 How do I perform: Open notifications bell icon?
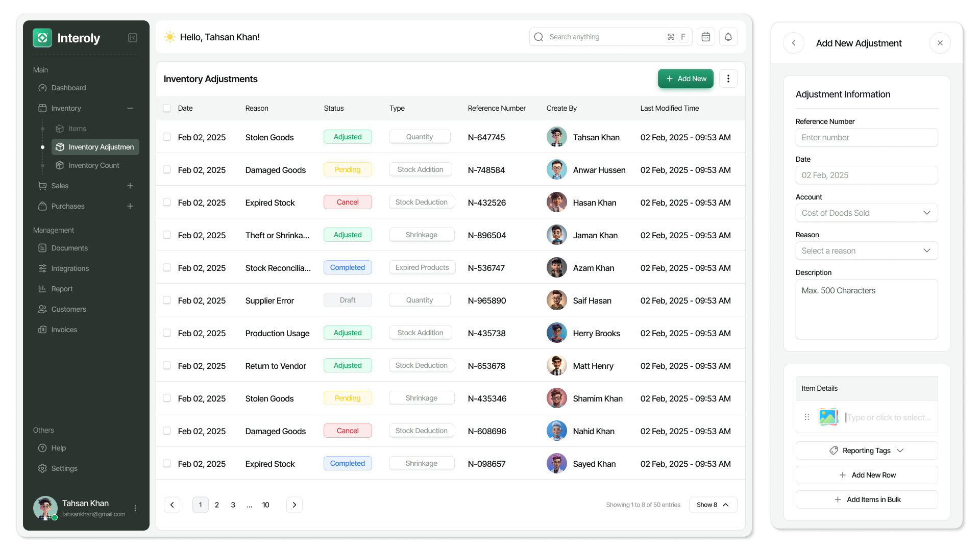[x=728, y=37]
